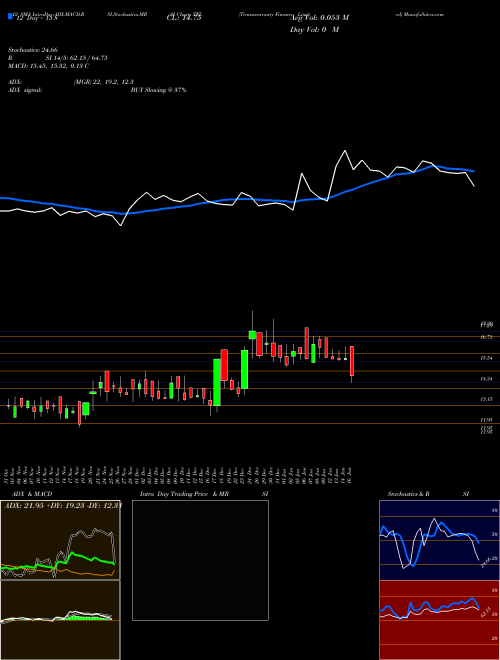500x660 pixels.
Task: Click the 'Day Vol: 0 M' readout
Action: point(314,30)
